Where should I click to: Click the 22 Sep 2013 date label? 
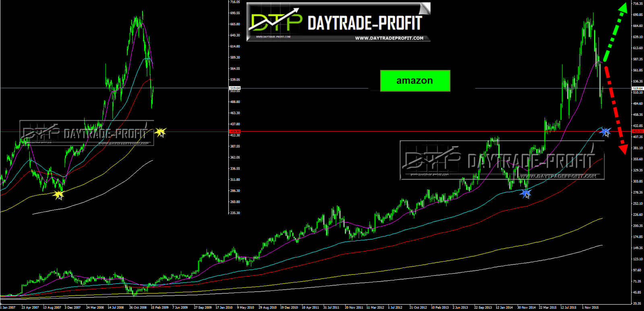point(483,308)
